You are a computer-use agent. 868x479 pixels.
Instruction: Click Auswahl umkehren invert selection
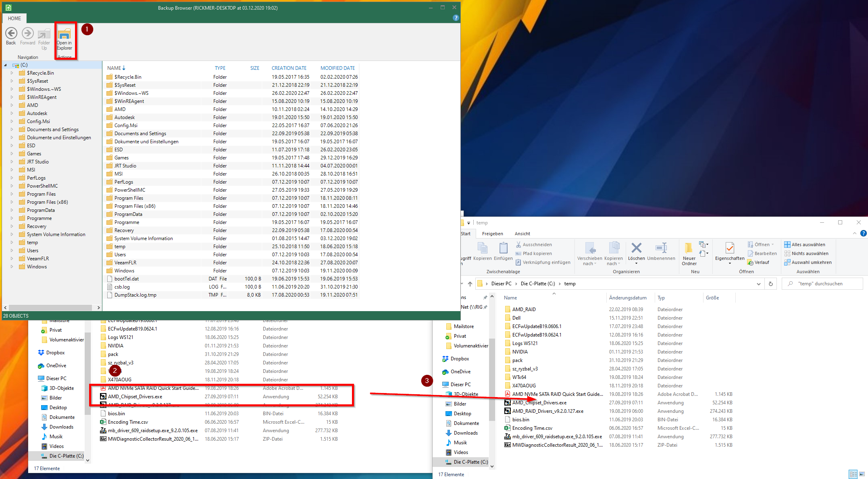pyautogui.click(x=808, y=262)
